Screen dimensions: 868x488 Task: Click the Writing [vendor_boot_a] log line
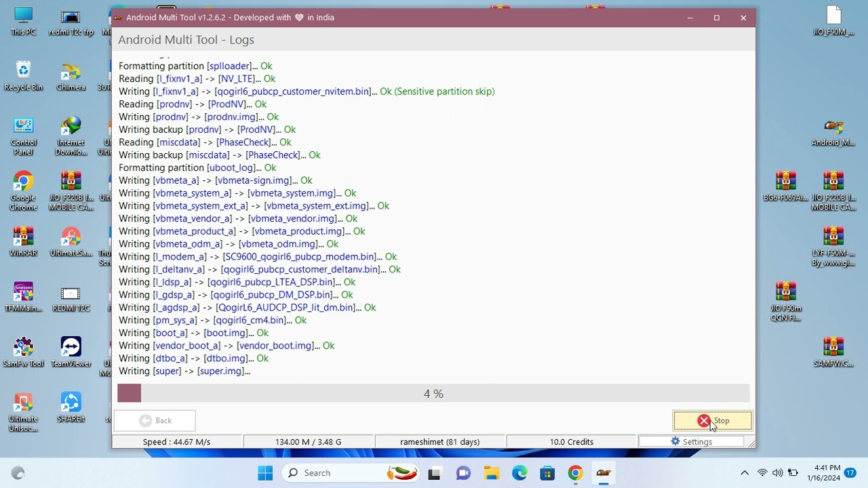226,346
